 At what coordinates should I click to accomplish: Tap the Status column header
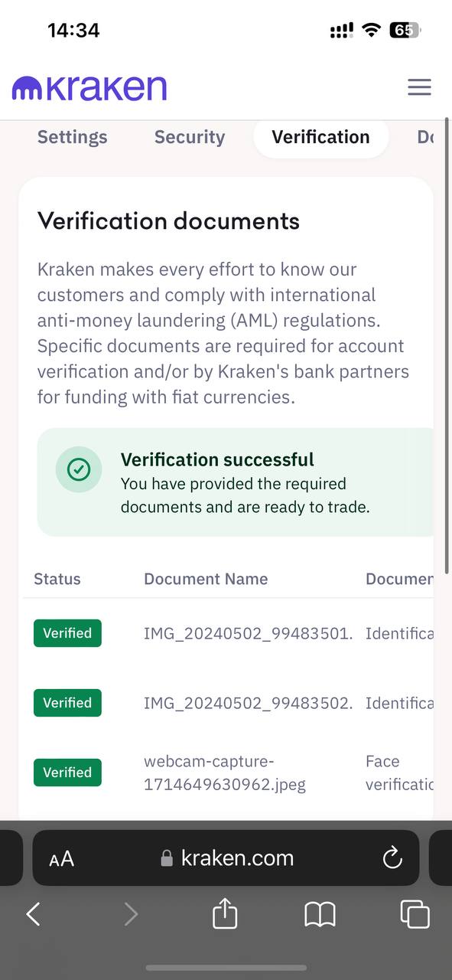[57, 579]
